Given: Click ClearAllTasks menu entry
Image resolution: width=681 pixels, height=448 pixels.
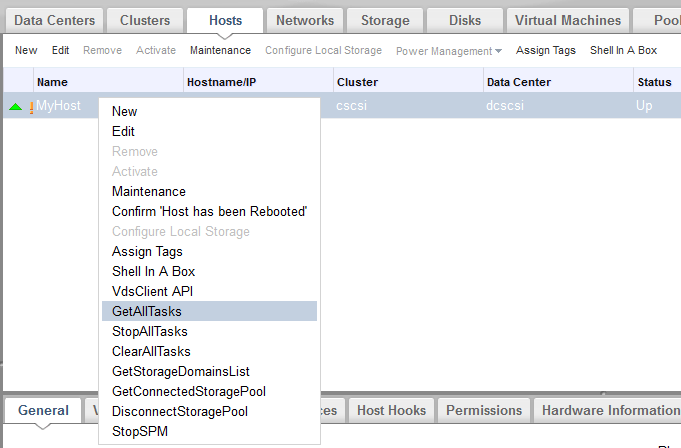Looking at the screenshot, I should (151, 351).
